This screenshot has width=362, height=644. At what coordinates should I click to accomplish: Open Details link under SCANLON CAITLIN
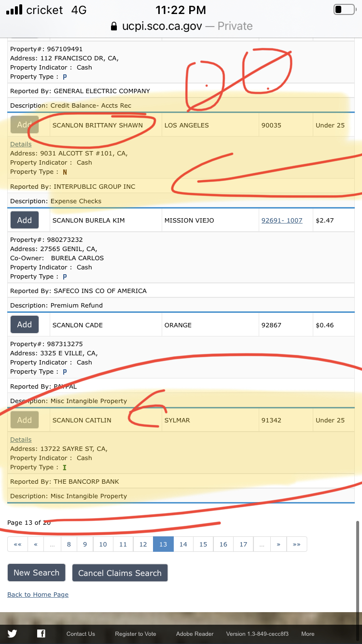tap(21, 439)
